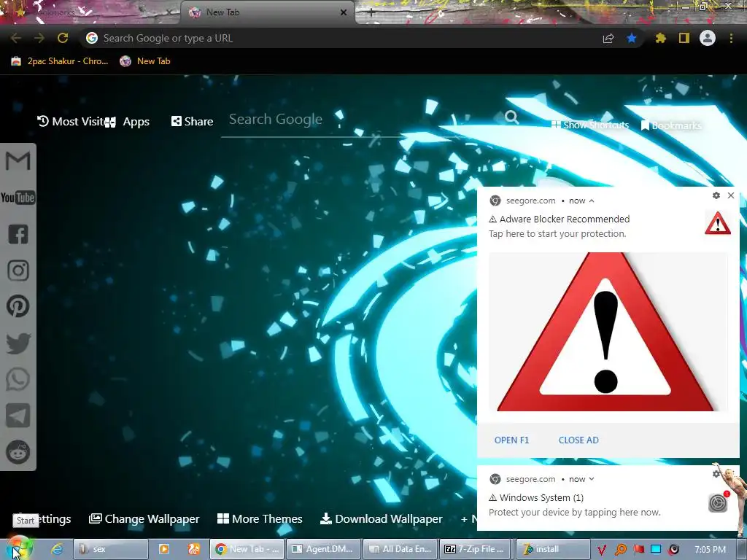
Task: Open YouTube sidebar icon
Action: pyautogui.click(x=18, y=198)
